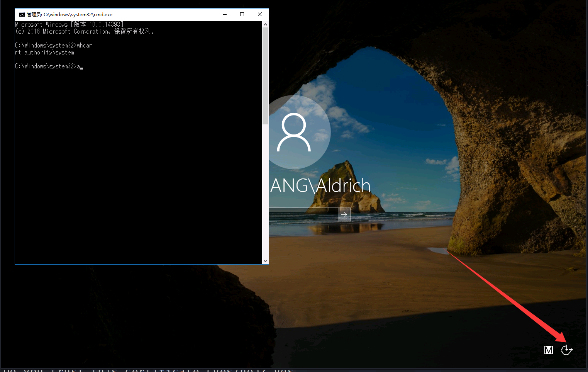The height and width of the screenshot is (372, 588).
Task: Click the empty scrollbar track below thumb
Action: click(265, 193)
